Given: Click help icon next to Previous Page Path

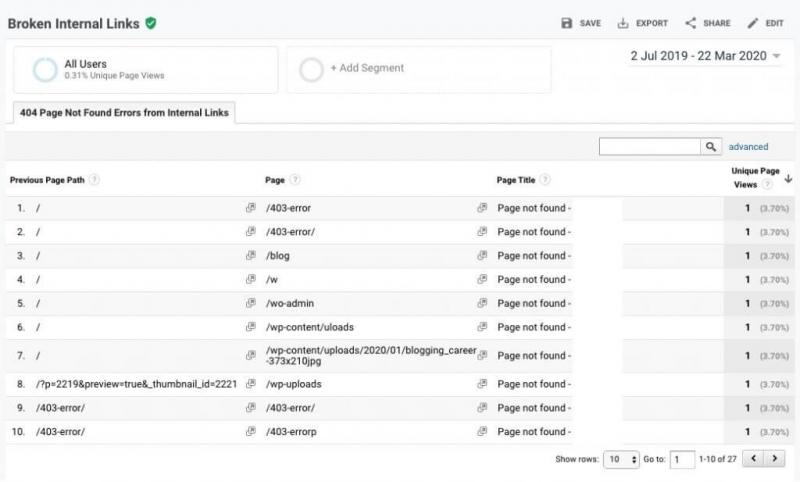Looking at the screenshot, I should 94,180.
